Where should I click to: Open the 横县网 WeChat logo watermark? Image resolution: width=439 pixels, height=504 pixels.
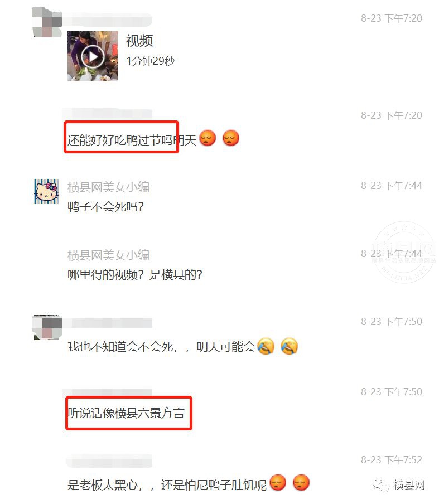click(x=399, y=485)
